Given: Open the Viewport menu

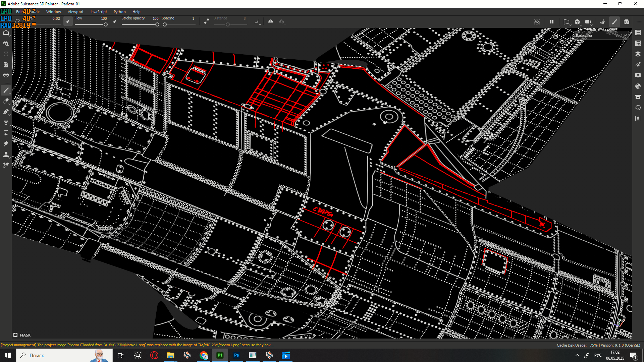Looking at the screenshot, I should 75,12.
